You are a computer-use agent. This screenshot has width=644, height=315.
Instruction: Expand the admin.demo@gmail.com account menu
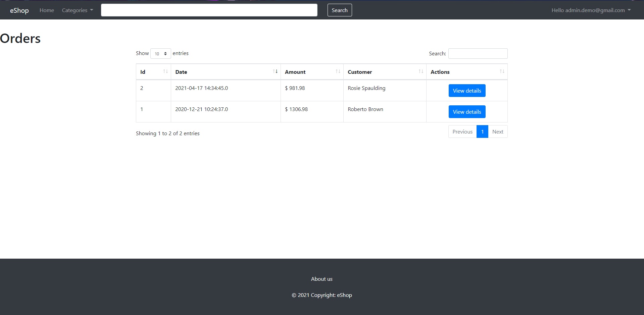pos(591,10)
